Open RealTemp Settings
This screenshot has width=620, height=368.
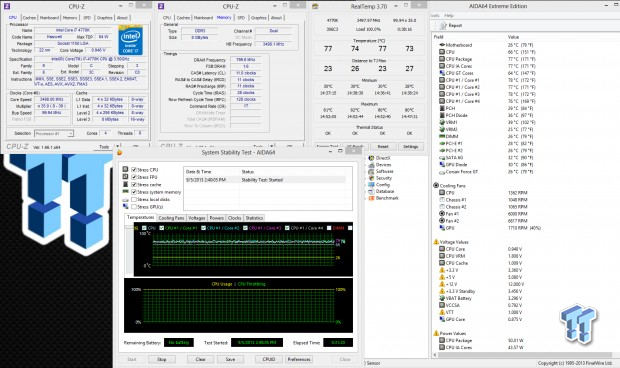pyautogui.click(x=410, y=147)
